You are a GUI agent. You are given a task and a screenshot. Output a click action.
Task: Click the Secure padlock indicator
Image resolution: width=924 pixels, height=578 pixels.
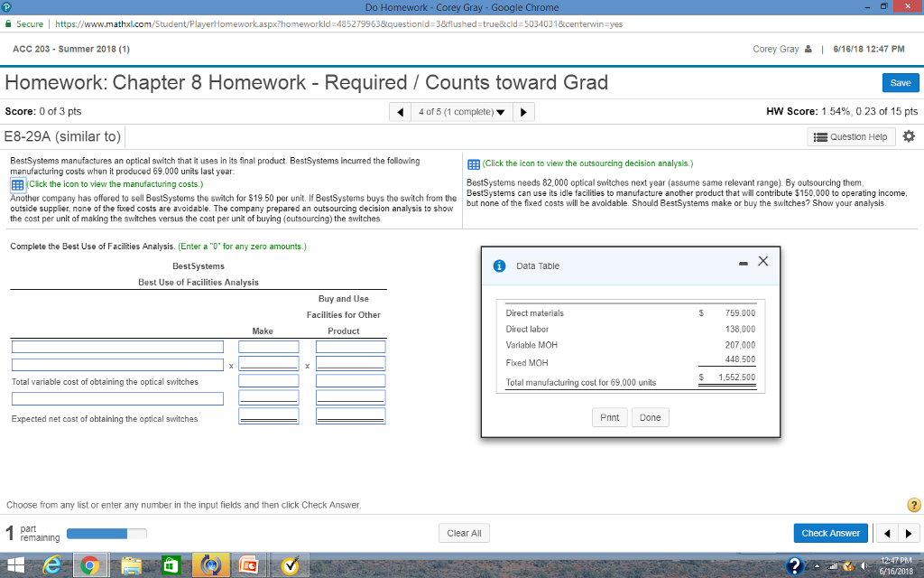[24, 24]
